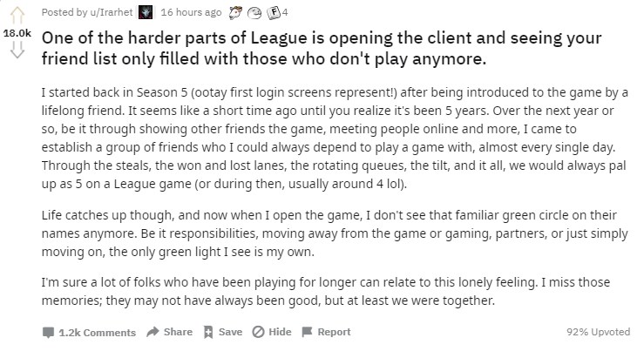Upvote the League friend list post
Image resolution: width=644 pixels, height=358 pixels.
(x=17, y=16)
